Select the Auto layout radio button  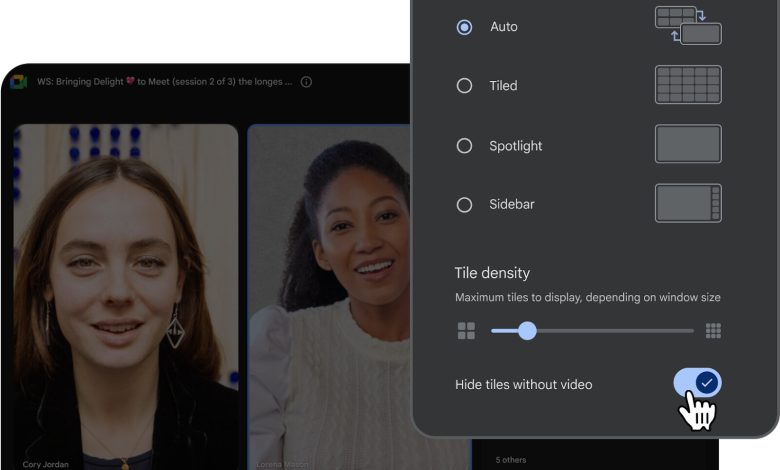464,27
